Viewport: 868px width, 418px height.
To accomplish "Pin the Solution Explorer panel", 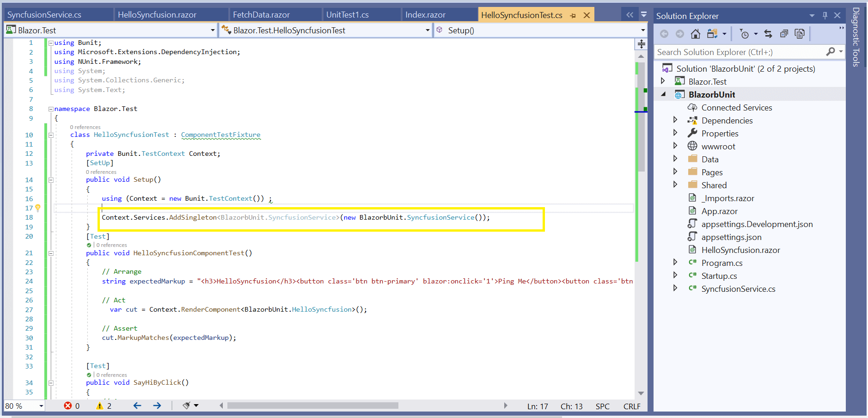I will tap(825, 16).
